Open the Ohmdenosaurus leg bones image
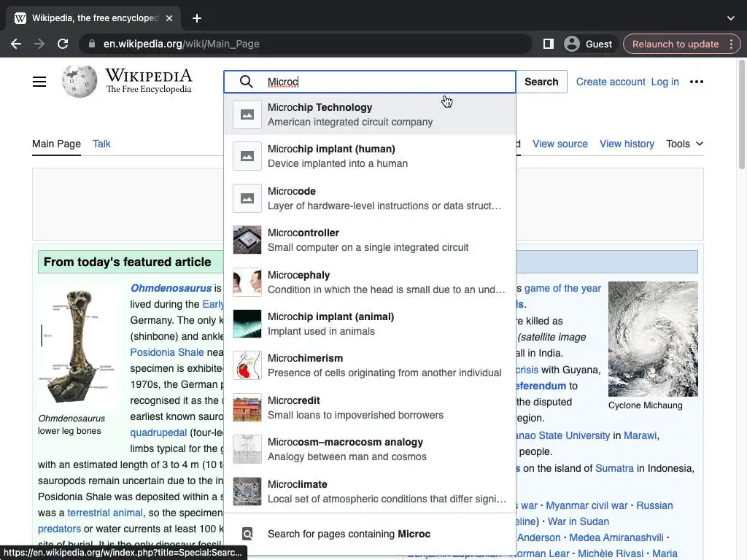The image size is (747, 560). click(77, 346)
